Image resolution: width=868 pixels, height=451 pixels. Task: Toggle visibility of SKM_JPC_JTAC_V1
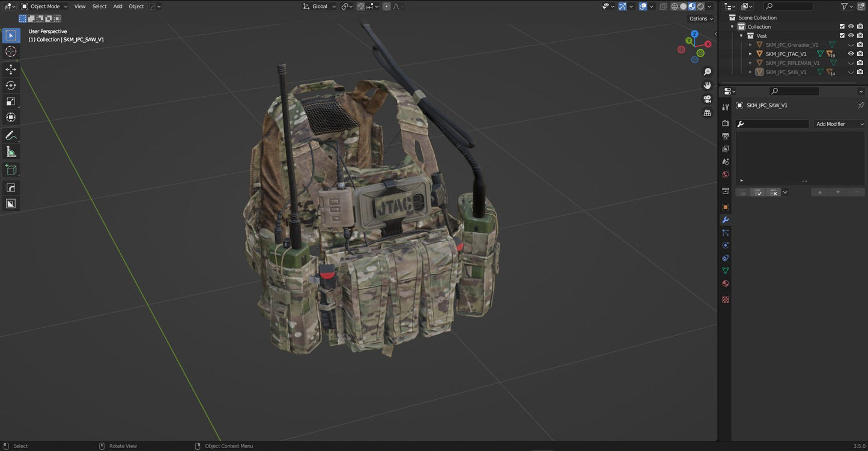point(851,54)
